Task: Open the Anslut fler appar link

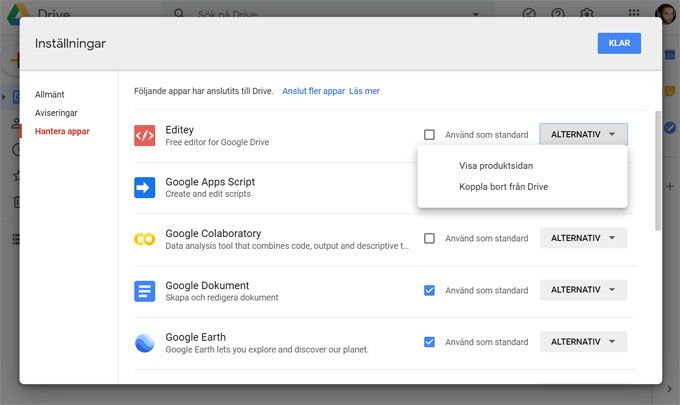Action: pyautogui.click(x=314, y=91)
